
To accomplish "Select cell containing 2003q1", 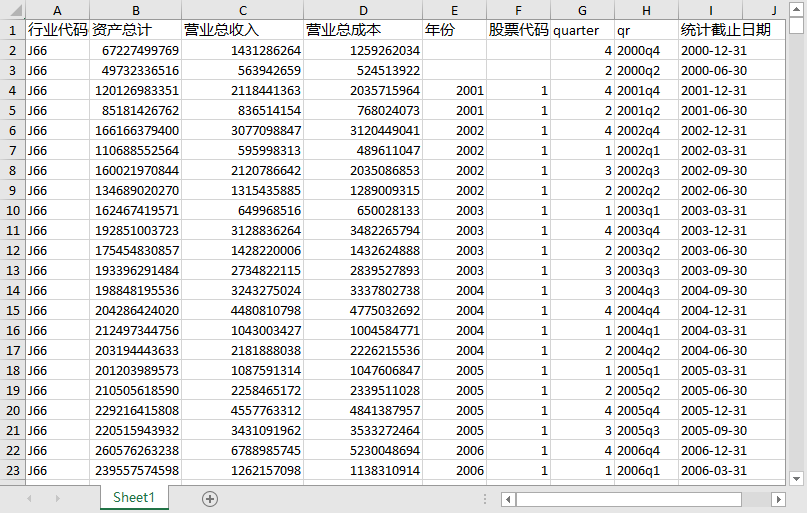I will point(646,210).
